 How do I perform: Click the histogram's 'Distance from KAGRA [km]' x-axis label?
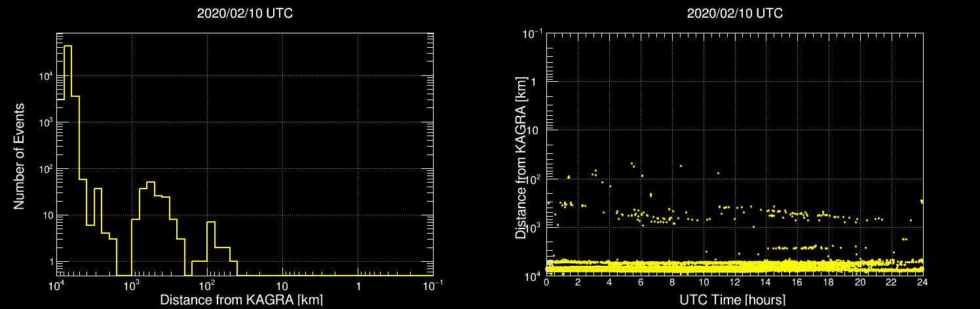coord(241,300)
